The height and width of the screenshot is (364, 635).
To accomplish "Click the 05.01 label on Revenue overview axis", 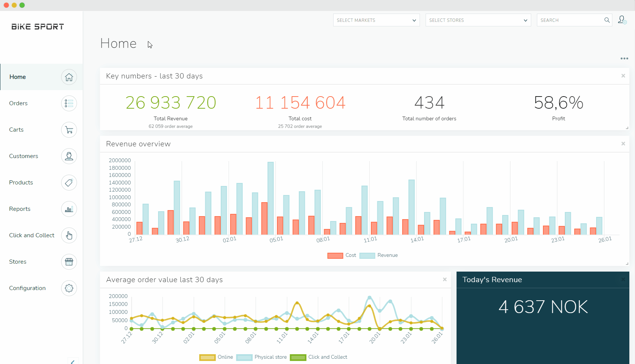I will pos(276,240).
